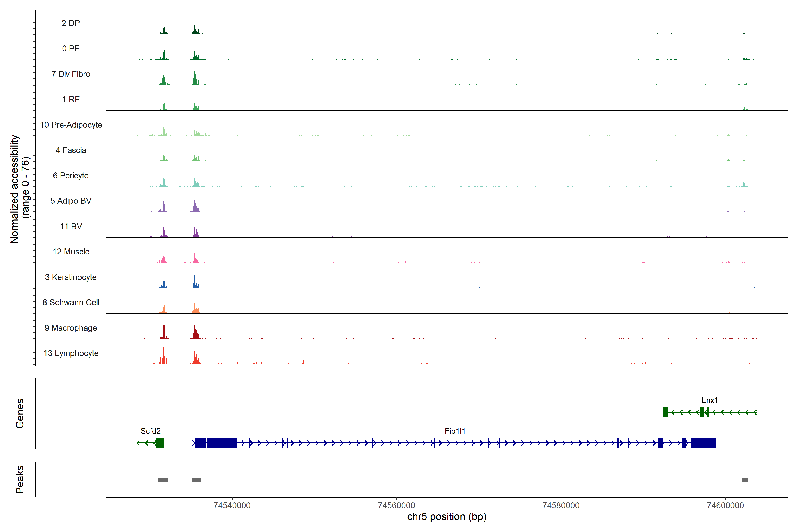Click the Fip1l1 gene name label

pyautogui.click(x=455, y=431)
